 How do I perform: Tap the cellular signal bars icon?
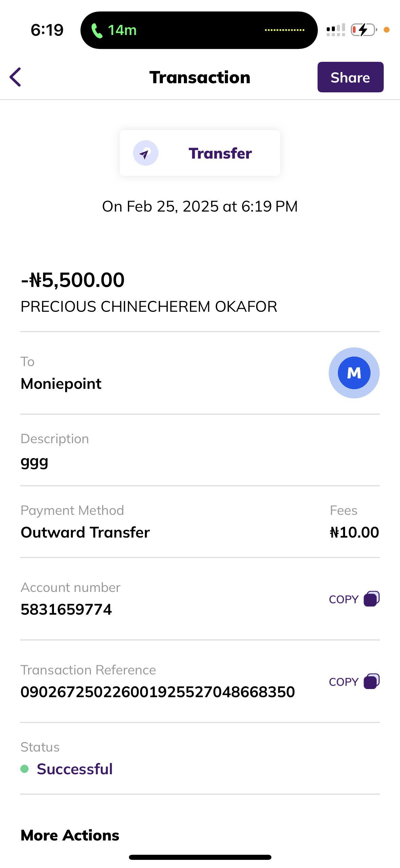coord(336,30)
